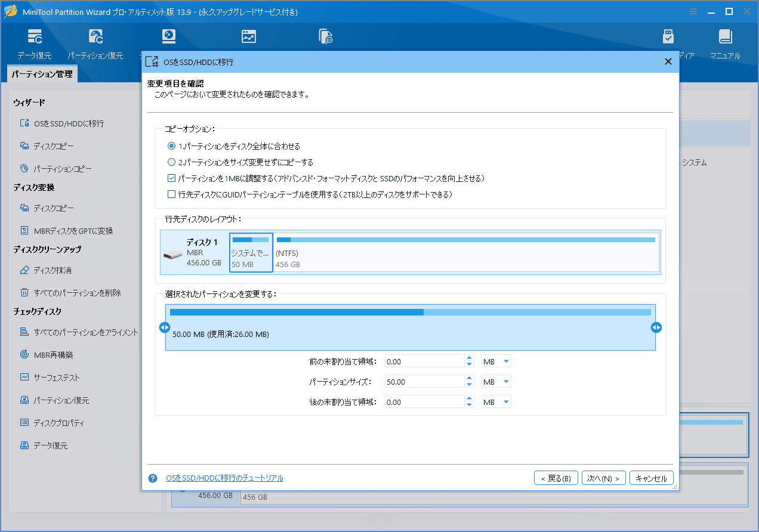Choose ディスク抹消 wipe disk option

(45, 270)
